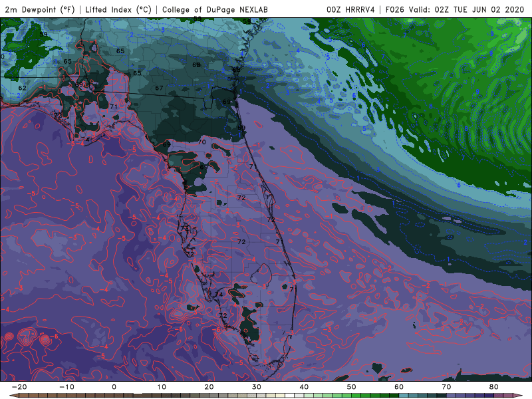This screenshot has height=399, width=532.
Task: Click the '00Z HRRRV4' model run label
Action: 350,10
